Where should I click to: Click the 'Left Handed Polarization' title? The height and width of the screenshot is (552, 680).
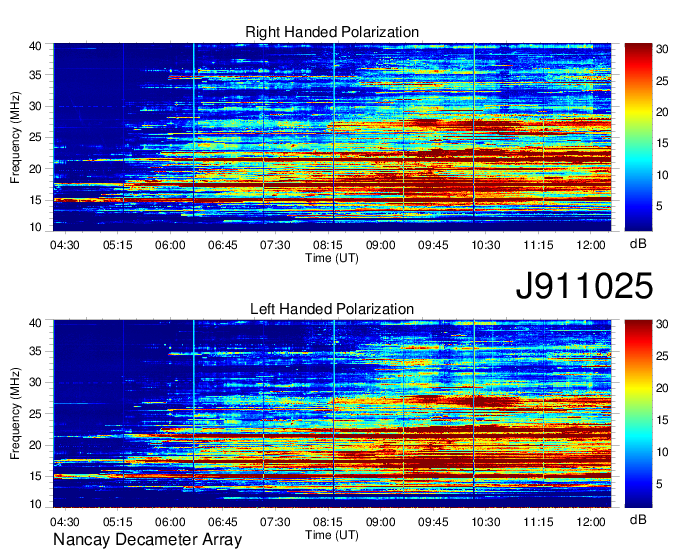tap(332, 309)
